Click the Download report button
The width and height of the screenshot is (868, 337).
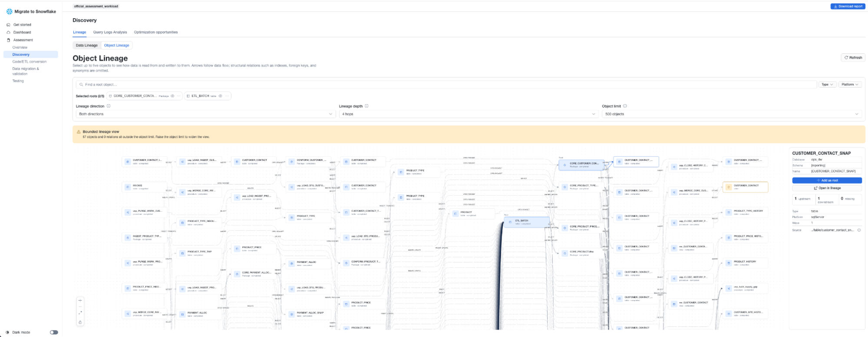pos(848,7)
